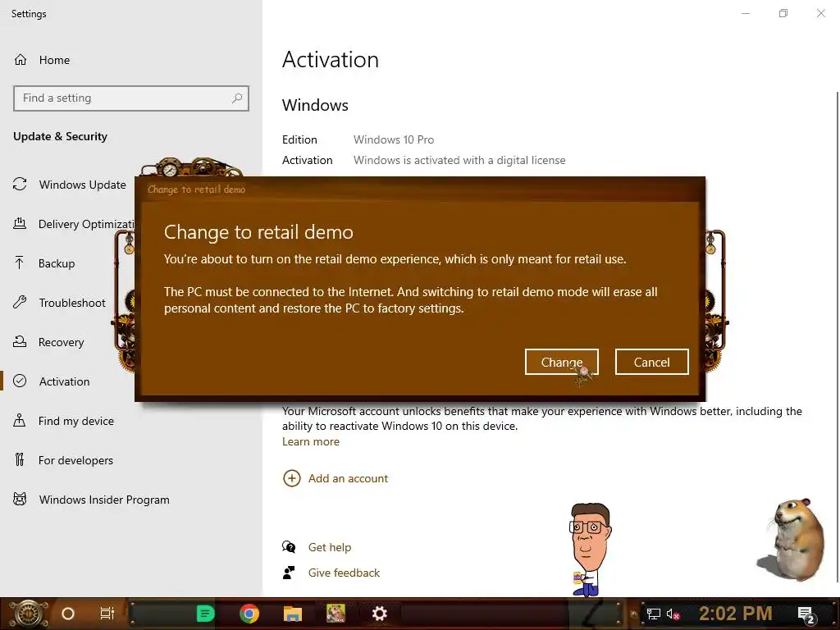Click the Activation checkmark icon
The width and height of the screenshot is (840, 630).
click(x=20, y=381)
